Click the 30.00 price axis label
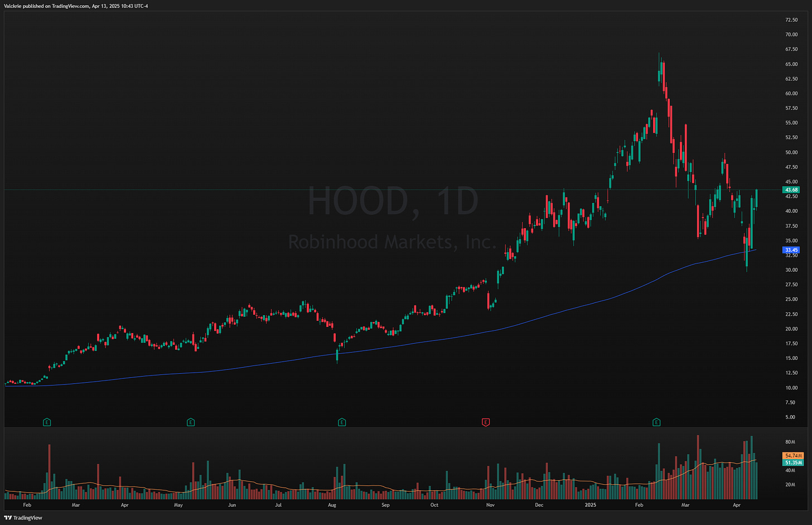 coord(791,270)
